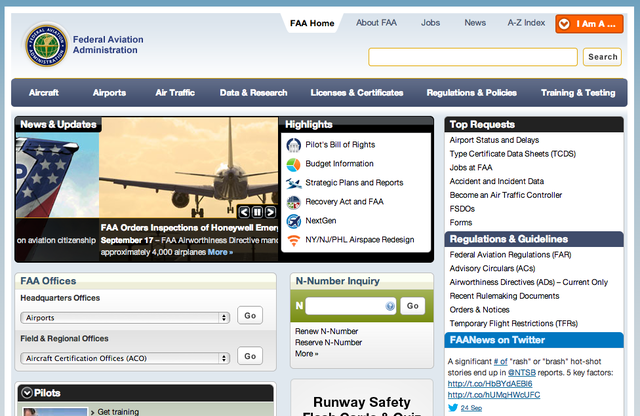Image resolution: width=640 pixels, height=416 pixels.
Task: Open the Jobs tab
Action: pos(431,23)
